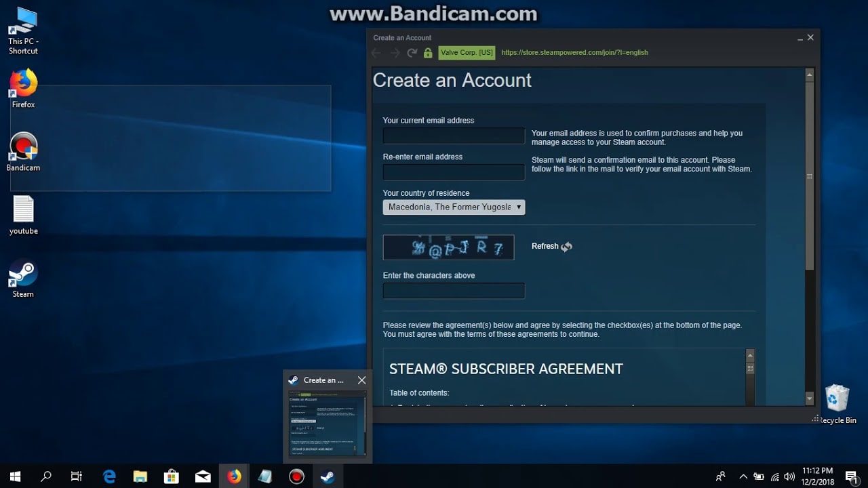Select the youtube text file on desktop

(23, 216)
